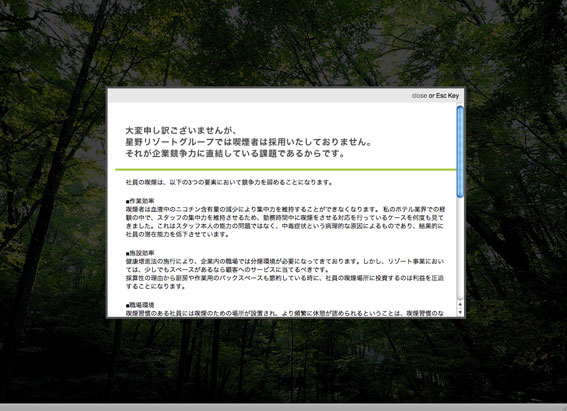
Task: Click the headline line starting 大変申し訳ございませんが
Action: [x=181, y=130]
